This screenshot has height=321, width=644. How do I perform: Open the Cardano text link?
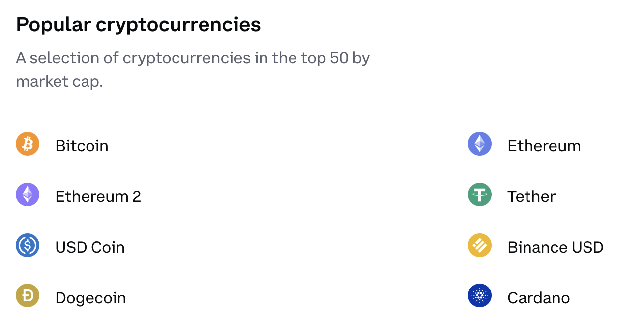(538, 298)
